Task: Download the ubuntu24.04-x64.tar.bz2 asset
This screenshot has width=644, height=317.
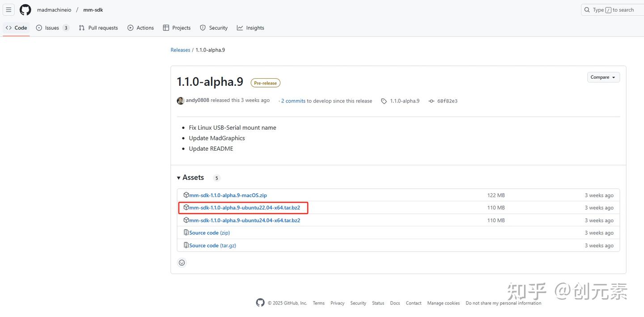Action: click(x=244, y=220)
